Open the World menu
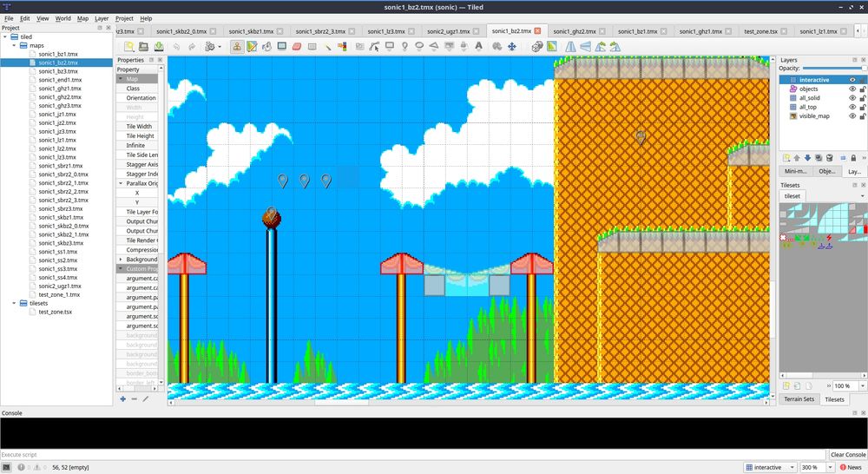This screenshot has height=474, width=868. point(63,18)
